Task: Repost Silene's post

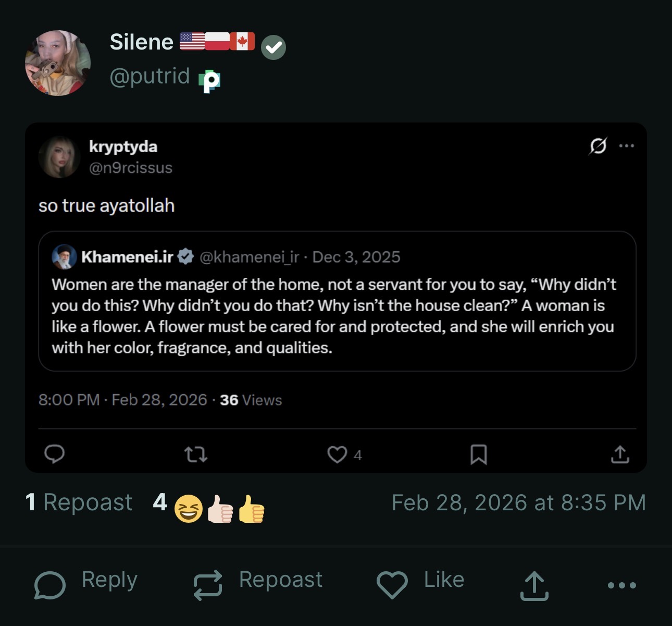Action: pos(258,582)
